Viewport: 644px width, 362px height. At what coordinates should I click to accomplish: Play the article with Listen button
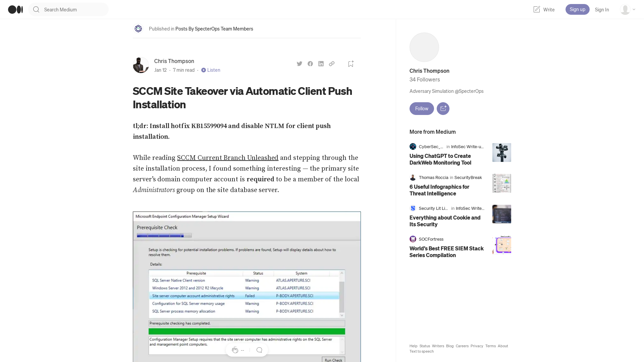(x=211, y=70)
